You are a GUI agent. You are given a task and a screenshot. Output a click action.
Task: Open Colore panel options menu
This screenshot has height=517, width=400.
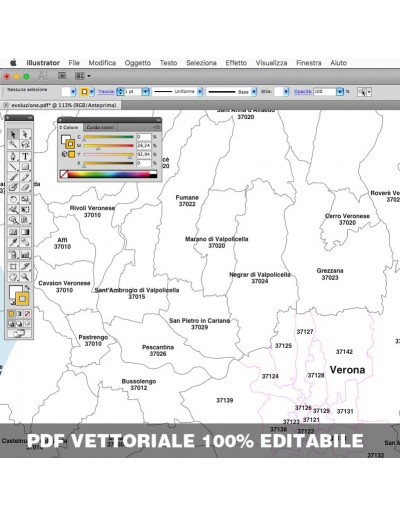[x=157, y=127]
